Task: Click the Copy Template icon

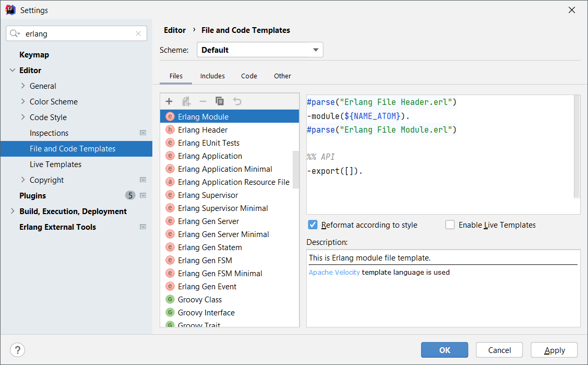Action: (220, 101)
